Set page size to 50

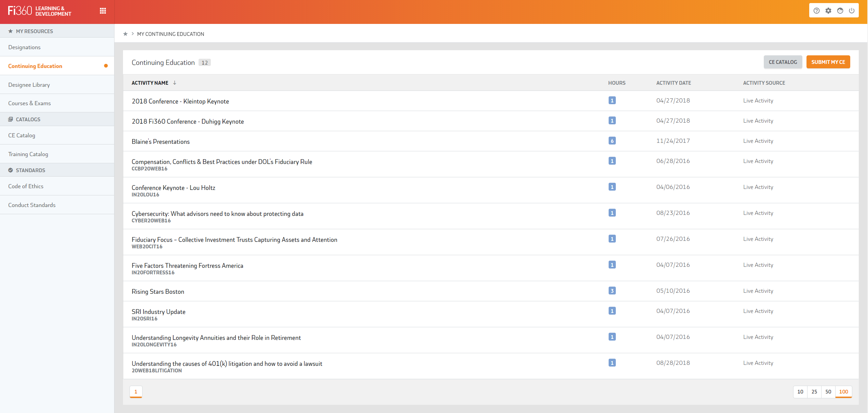coord(828,391)
